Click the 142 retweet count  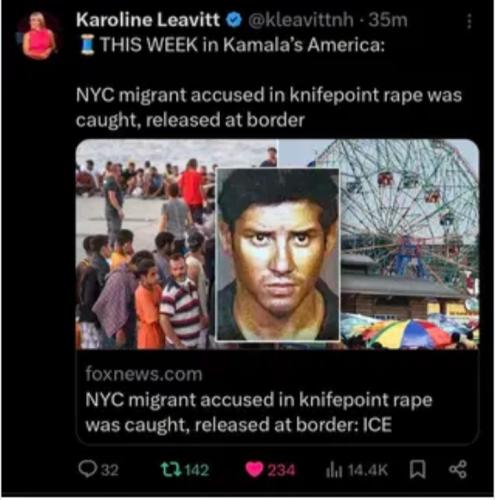[x=197, y=470]
